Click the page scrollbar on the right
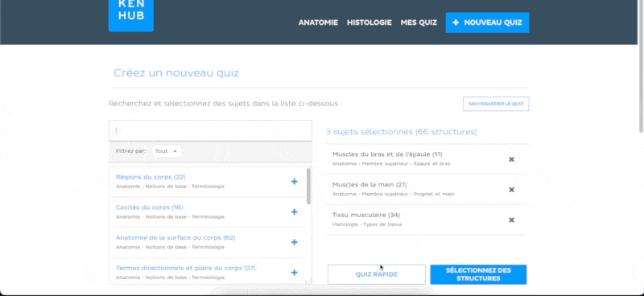Screen dimensions: 644x296 641,67
